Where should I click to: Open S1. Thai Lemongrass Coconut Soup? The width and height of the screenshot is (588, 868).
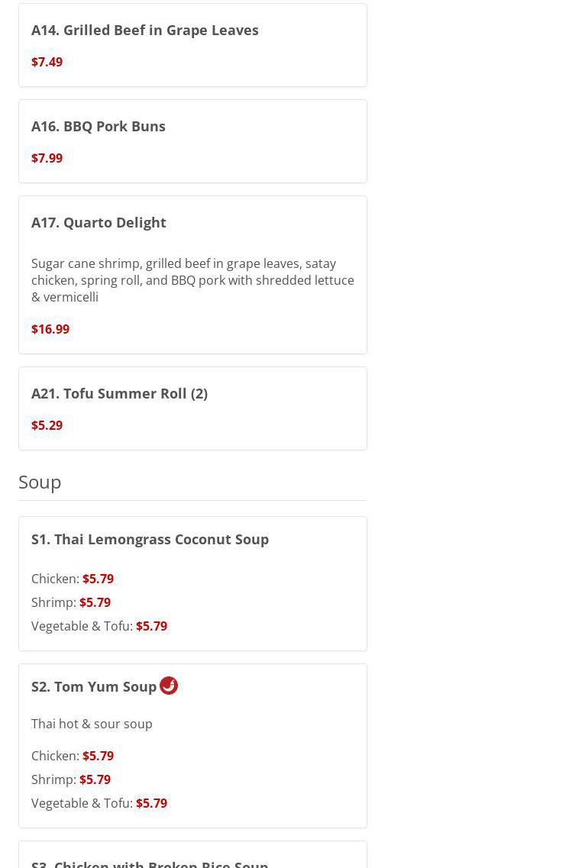150,539
